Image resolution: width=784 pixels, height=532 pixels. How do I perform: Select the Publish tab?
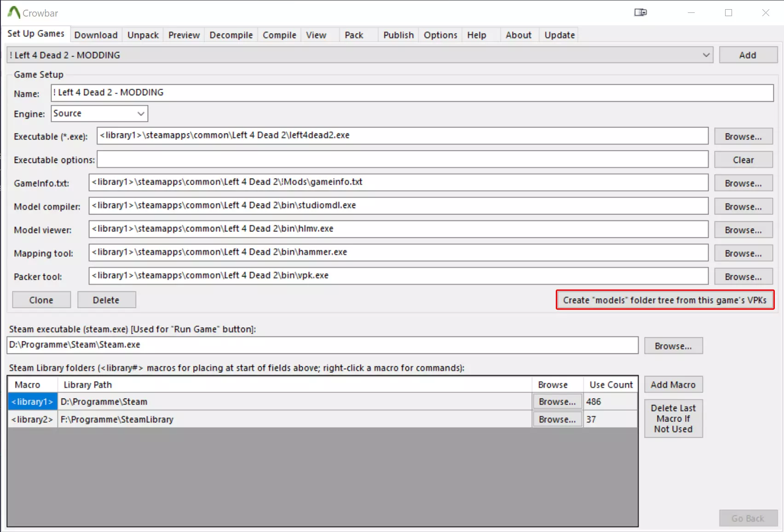coord(398,35)
